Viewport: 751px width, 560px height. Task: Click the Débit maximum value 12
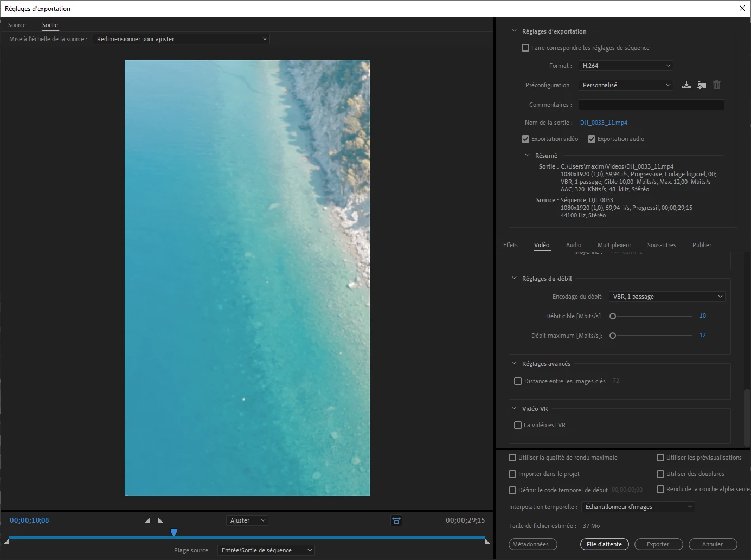(x=703, y=335)
